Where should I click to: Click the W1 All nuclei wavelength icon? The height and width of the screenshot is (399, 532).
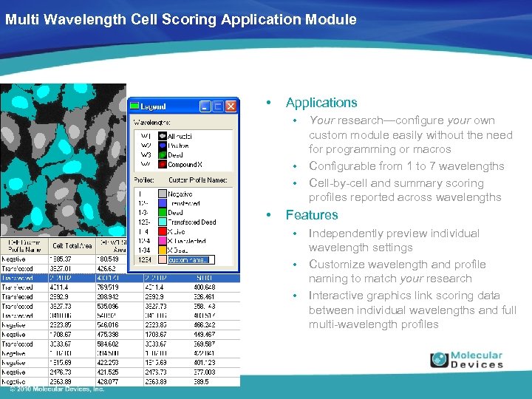162,136
